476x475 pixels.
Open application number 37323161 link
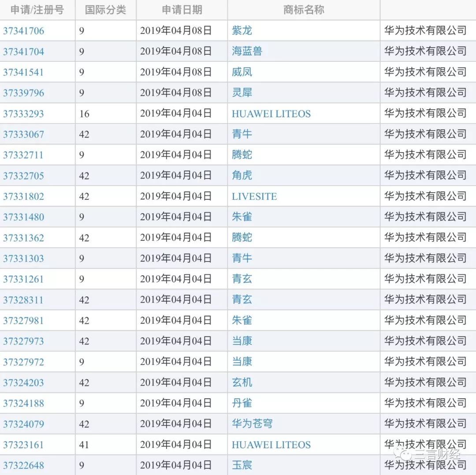click(x=23, y=445)
